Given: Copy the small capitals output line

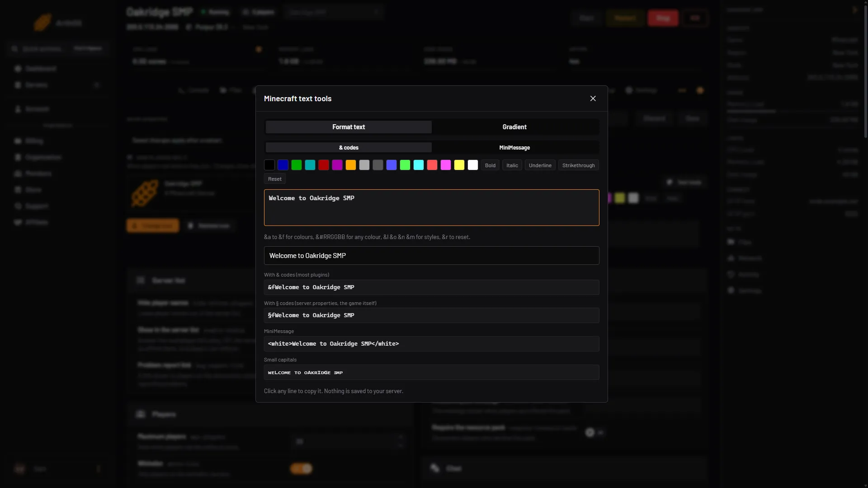Looking at the screenshot, I should [432, 372].
